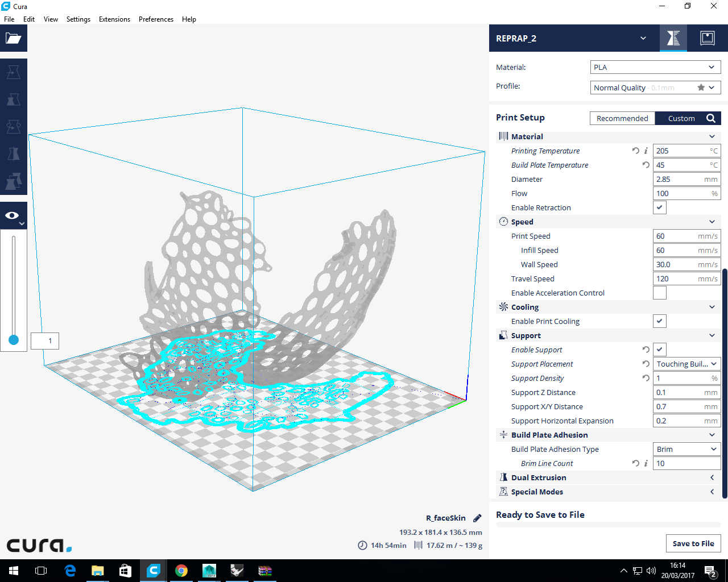Click the Print Speed value field
Image resolution: width=728 pixels, height=582 pixels.
click(687, 236)
